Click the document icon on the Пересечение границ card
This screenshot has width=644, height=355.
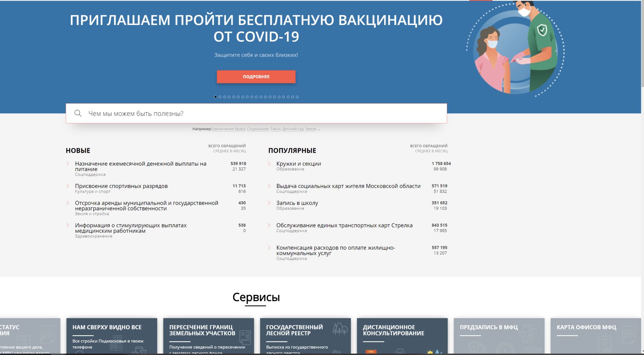click(245, 337)
